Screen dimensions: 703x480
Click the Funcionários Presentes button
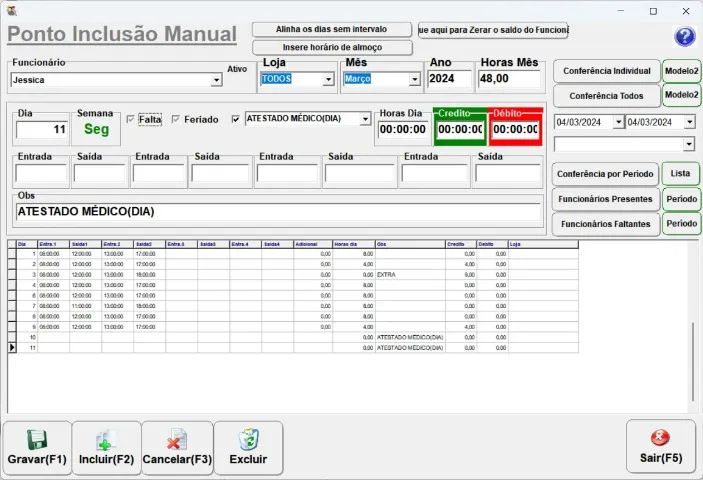coord(605,199)
